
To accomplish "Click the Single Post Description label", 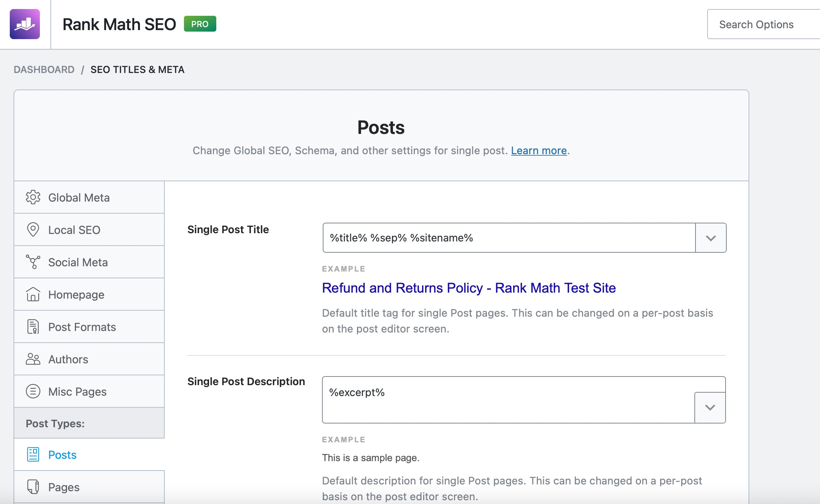I will click(x=246, y=381).
